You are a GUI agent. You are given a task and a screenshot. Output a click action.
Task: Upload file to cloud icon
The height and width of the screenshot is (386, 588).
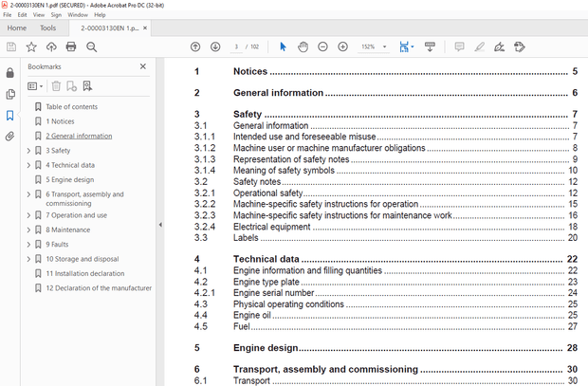tap(51, 46)
